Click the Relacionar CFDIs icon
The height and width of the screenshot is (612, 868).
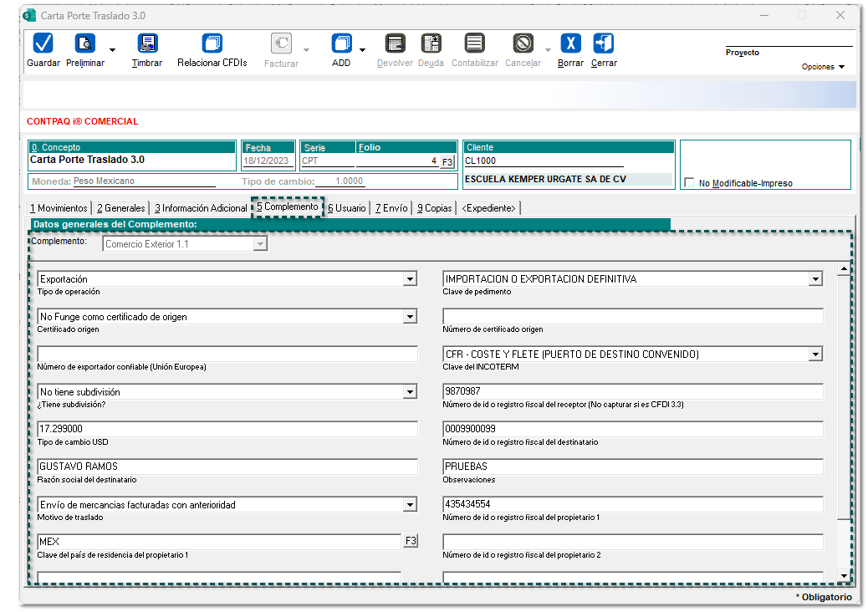click(x=212, y=44)
